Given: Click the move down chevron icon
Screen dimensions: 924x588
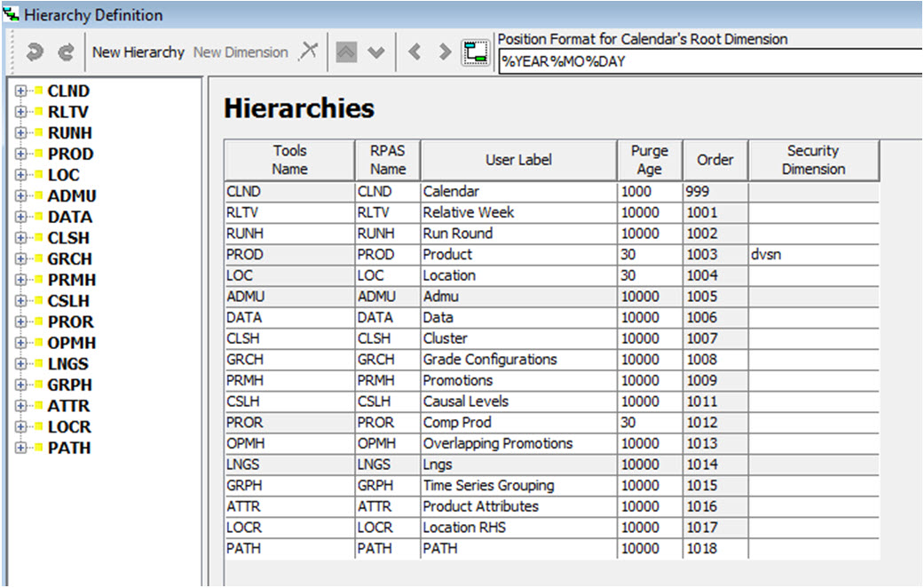Looking at the screenshot, I should coord(376,52).
